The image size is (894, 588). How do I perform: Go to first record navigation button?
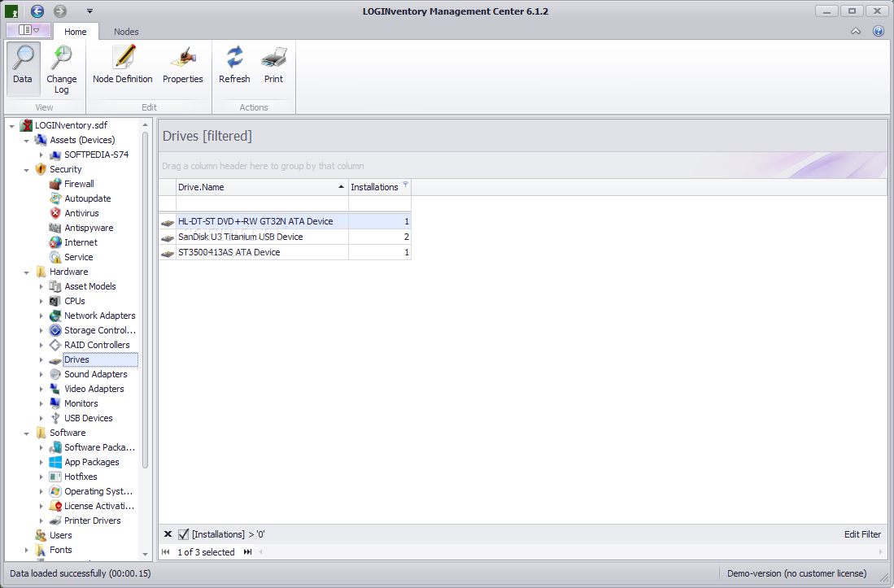(165, 551)
